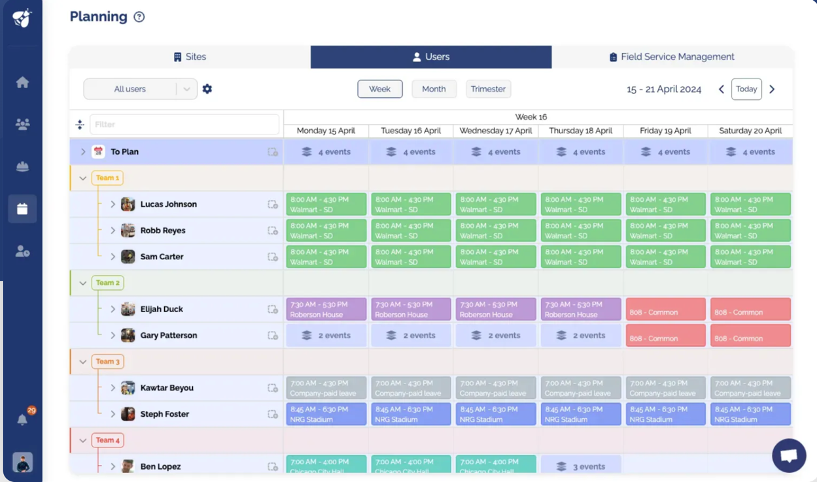Open notifications bell with 29 badge
The height and width of the screenshot is (482, 818).
23,419
